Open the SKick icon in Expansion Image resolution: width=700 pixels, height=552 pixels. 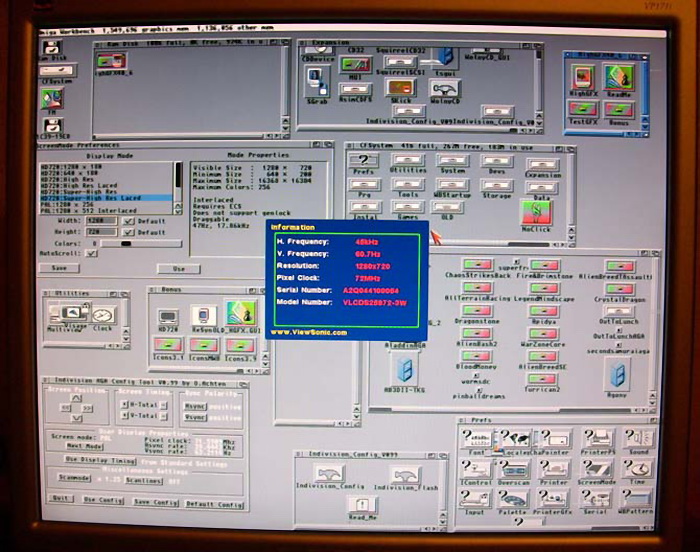click(x=400, y=88)
